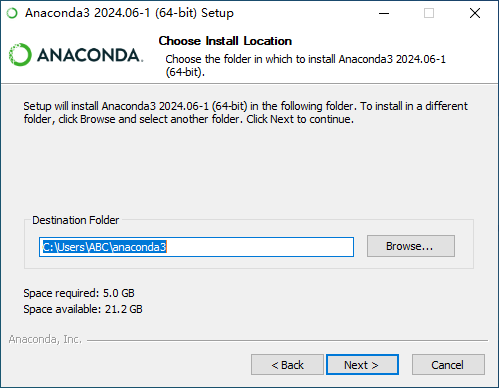Click the 'Setup will install Anaconda3' instruction paragraph

coord(245,113)
